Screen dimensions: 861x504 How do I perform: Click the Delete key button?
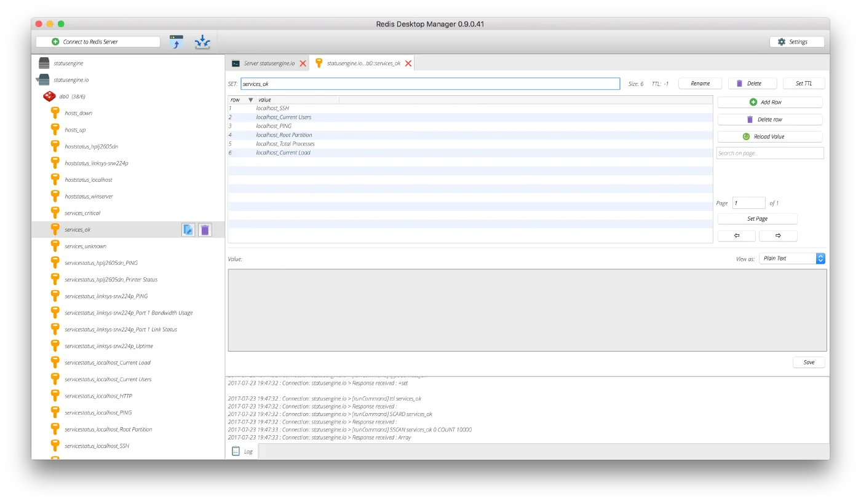(x=753, y=84)
